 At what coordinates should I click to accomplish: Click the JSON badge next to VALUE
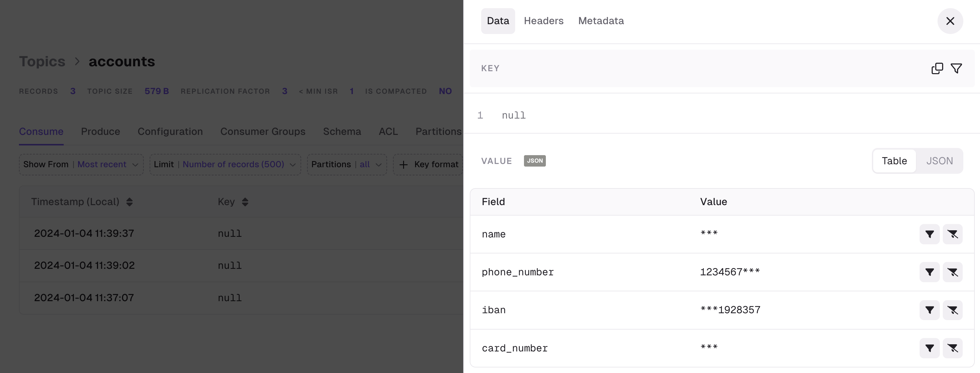534,161
